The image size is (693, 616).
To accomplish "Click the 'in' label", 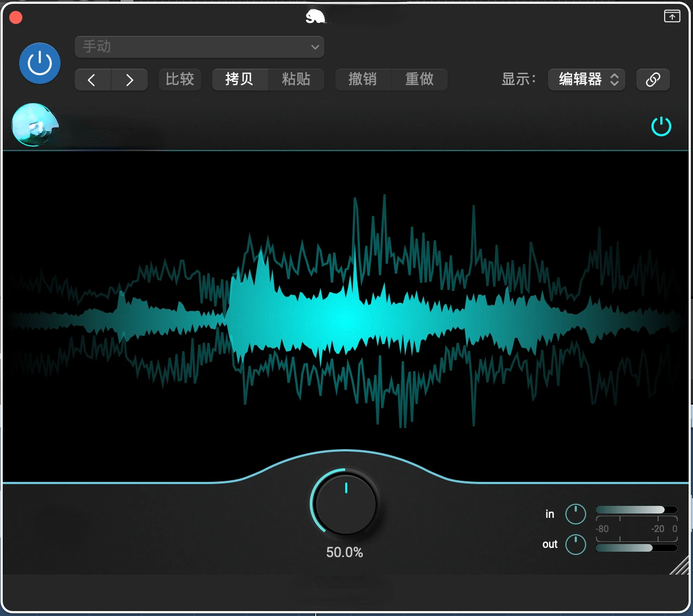I will (x=550, y=514).
